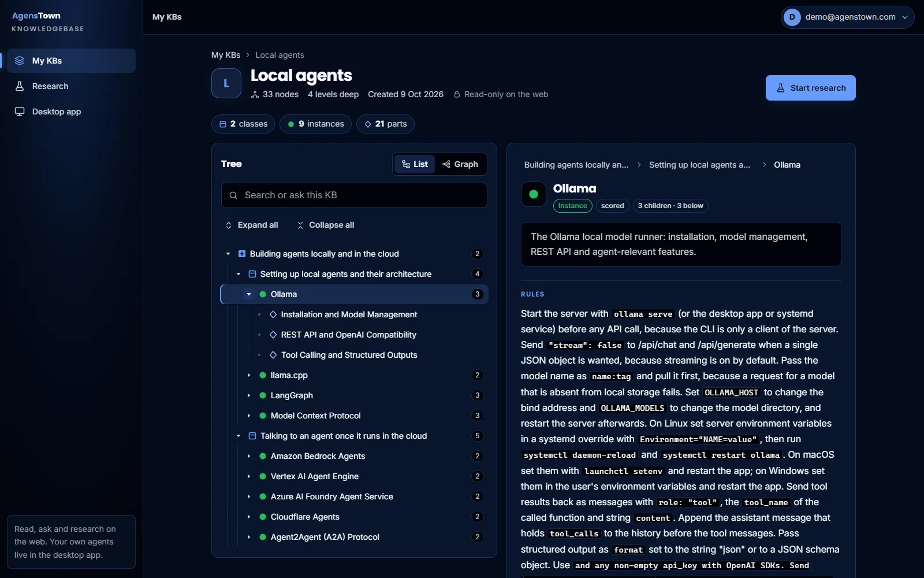
Task: Select Amazon Bedrock Agents tree row
Action: [354, 456]
